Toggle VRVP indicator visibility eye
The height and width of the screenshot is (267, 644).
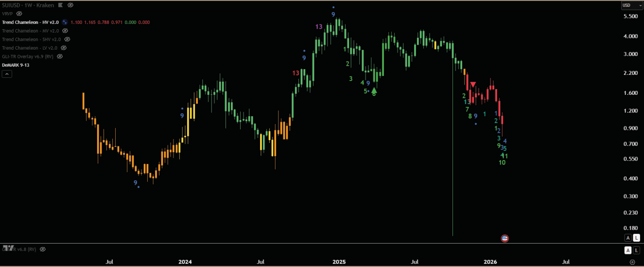point(19,14)
